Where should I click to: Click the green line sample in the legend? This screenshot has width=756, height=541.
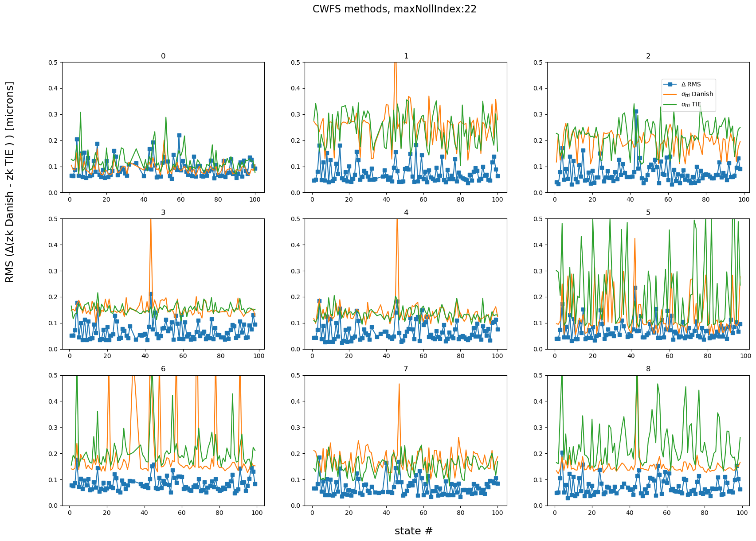coord(671,105)
